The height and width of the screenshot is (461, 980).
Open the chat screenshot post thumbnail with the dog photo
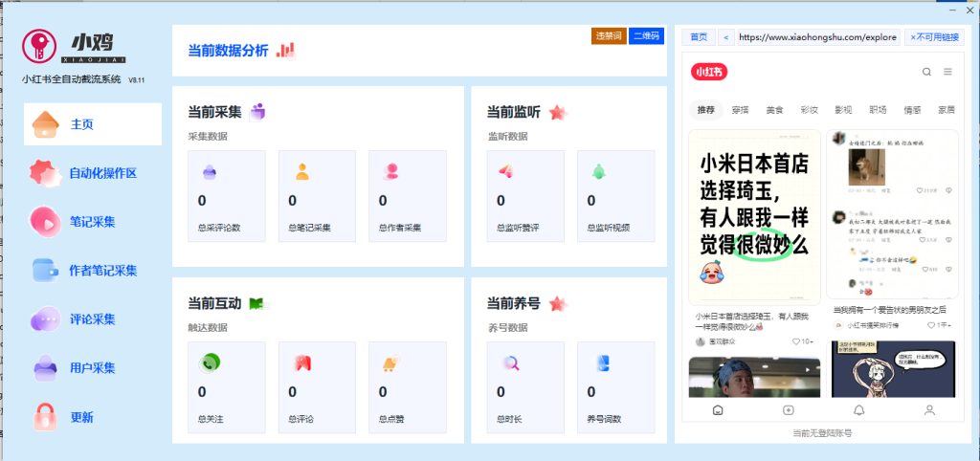892,214
